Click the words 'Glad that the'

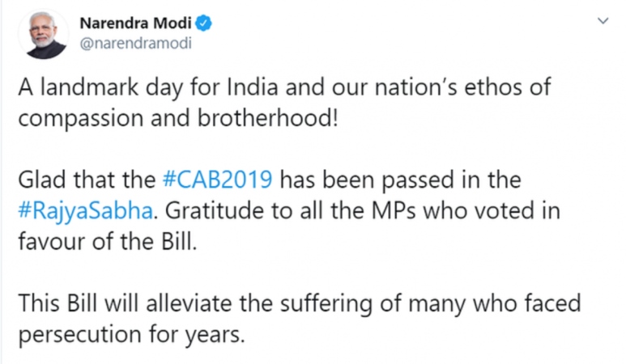coord(87,180)
